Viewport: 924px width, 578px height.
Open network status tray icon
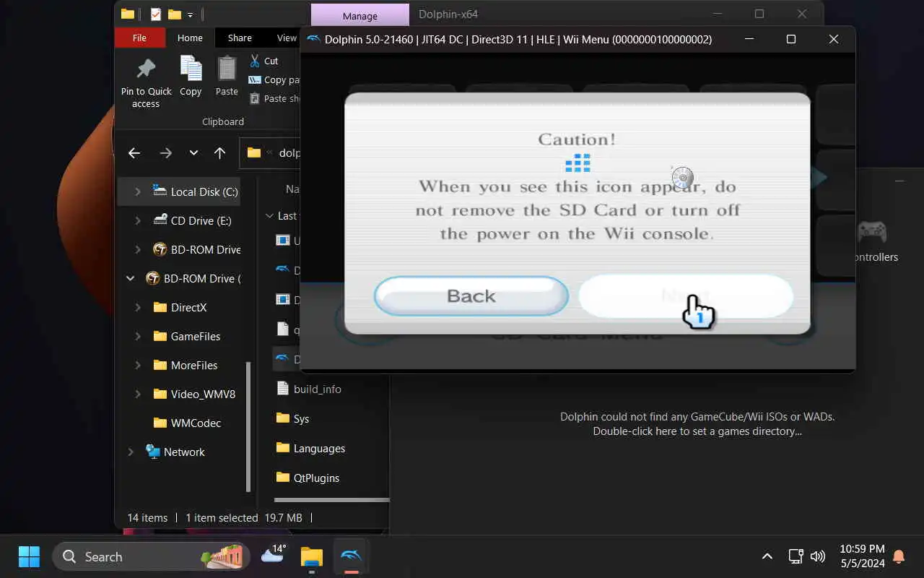(796, 556)
